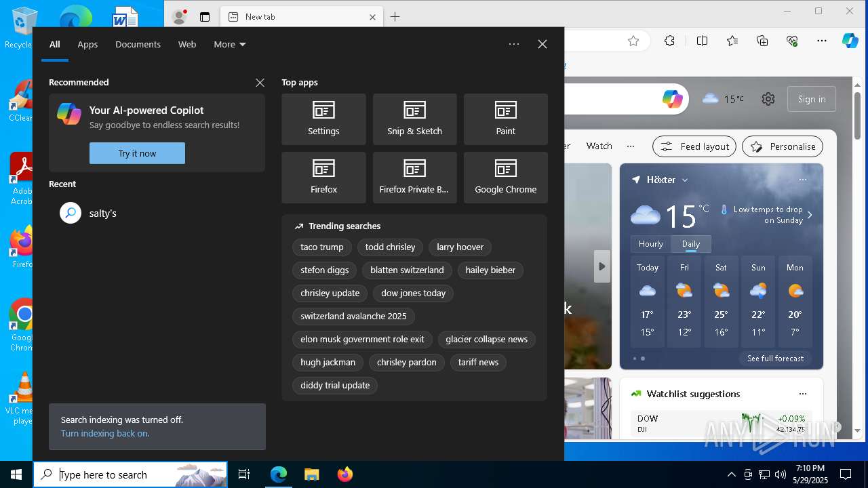868x488 pixels.
Task: Switch to the Apps search tab
Action: (87, 44)
